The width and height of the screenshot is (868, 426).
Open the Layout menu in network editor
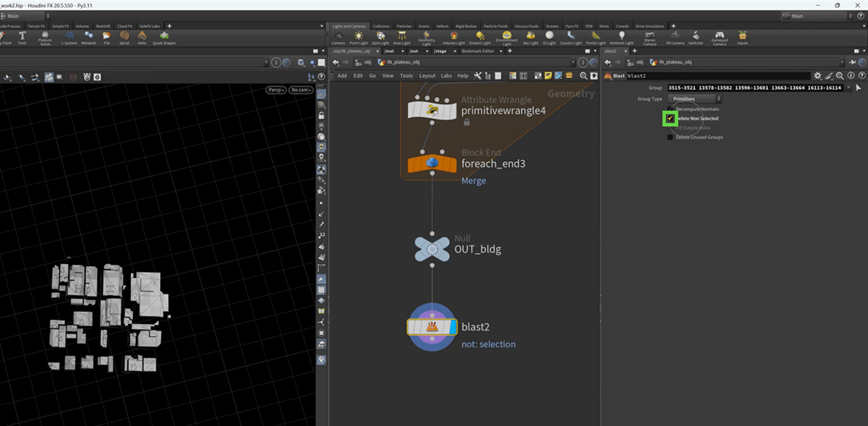coord(427,75)
